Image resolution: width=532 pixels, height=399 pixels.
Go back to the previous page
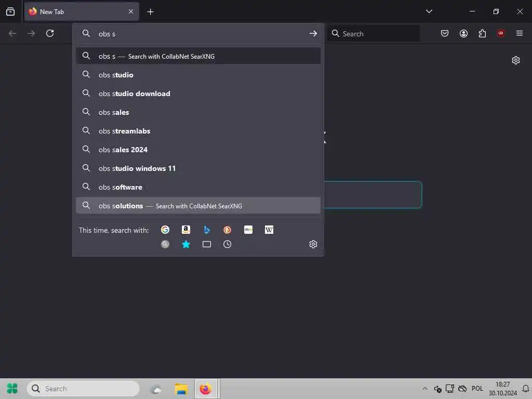[12, 33]
